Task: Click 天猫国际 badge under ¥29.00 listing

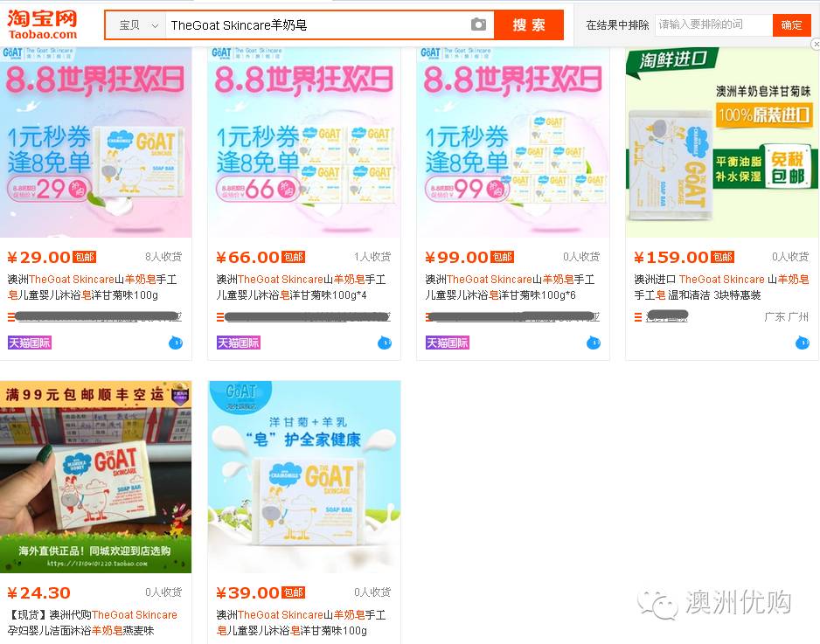Action: tap(30, 343)
